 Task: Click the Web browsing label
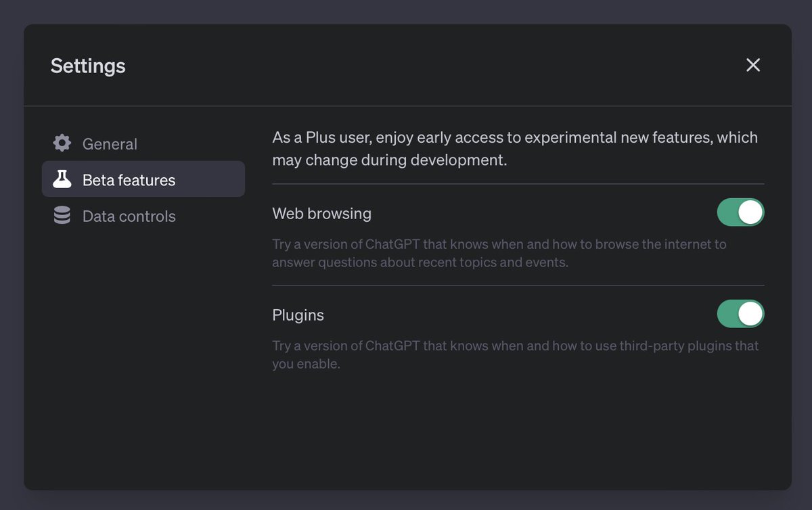(x=321, y=214)
